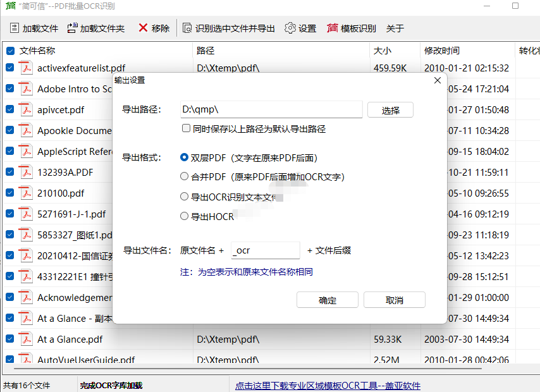Uncheck the checkbox for 210100.pdf
The width and height of the screenshot is (540, 392).
point(10,193)
